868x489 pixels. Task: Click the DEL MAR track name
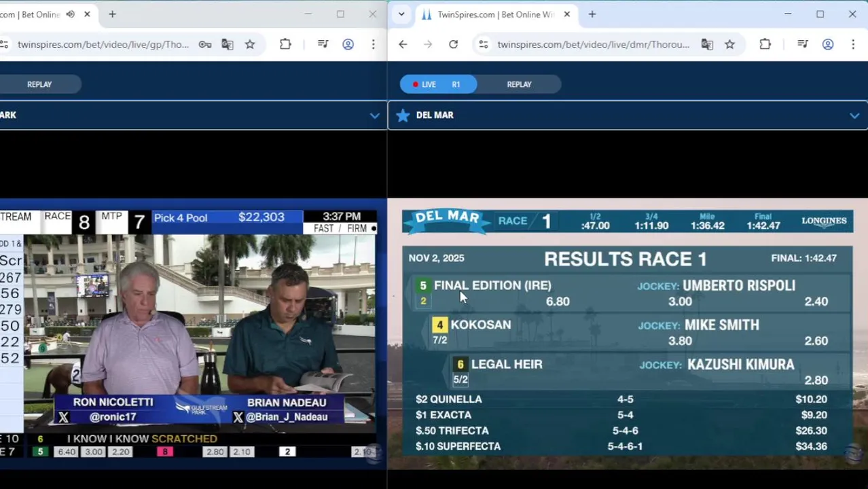(435, 115)
